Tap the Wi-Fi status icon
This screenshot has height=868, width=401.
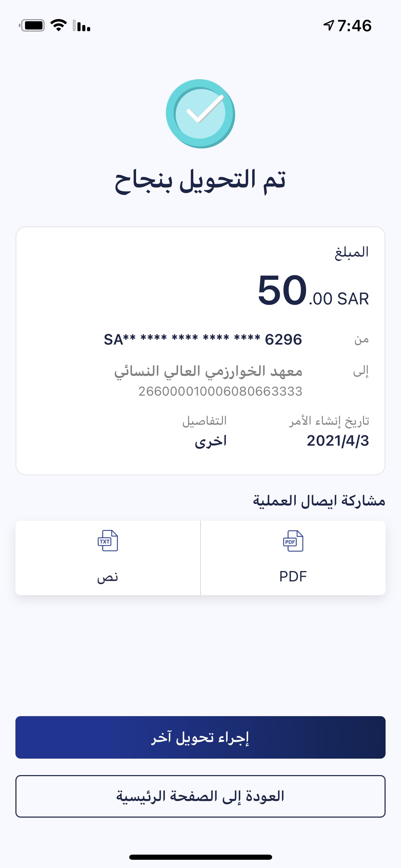tap(59, 25)
